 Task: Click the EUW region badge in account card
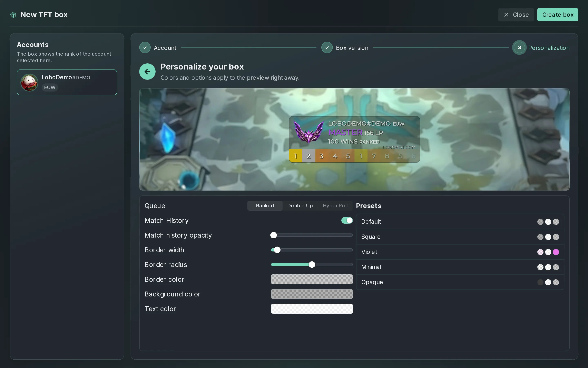point(50,87)
